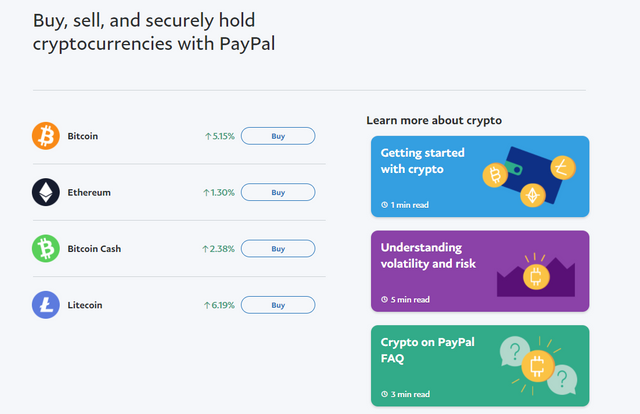640x414 pixels.
Task: Click the clock icon beside 5 min read
Action: 384,300
